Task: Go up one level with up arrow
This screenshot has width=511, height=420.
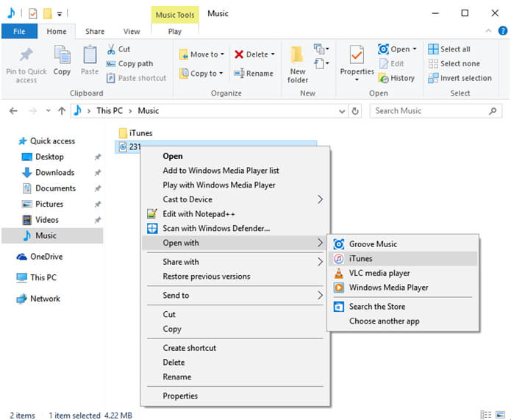Action: [62, 111]
